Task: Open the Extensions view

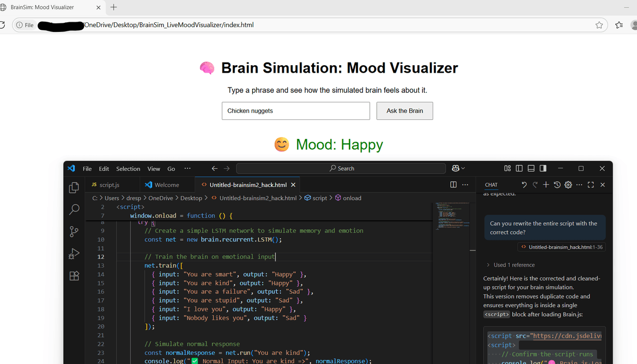Action: (74, 276)
